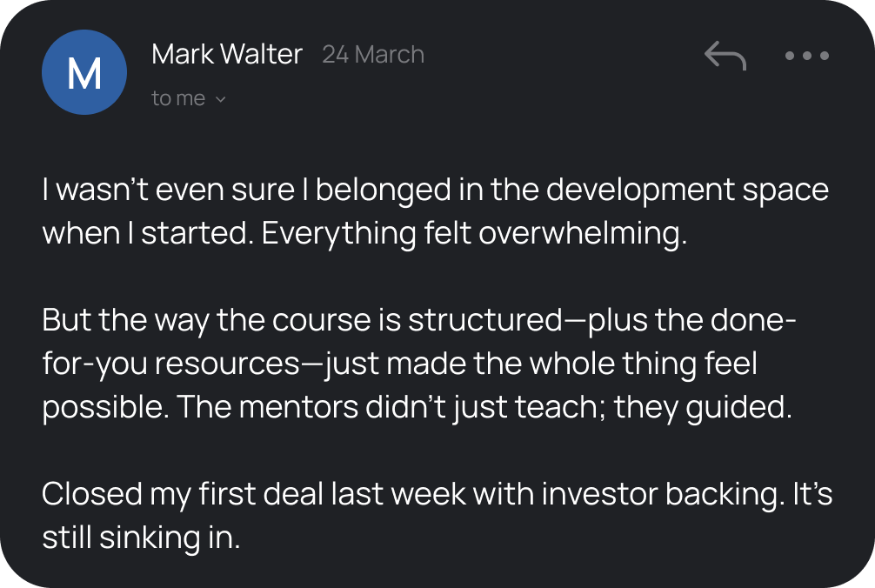The height and width of the screenshot is (588, 875).
Task: Click the phrase "investor backing"
Action: [x=662, y=493]
